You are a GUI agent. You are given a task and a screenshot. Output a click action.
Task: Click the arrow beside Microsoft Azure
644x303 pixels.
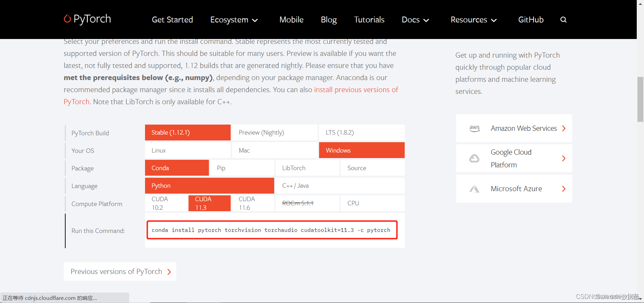click(x=564, y=189)
